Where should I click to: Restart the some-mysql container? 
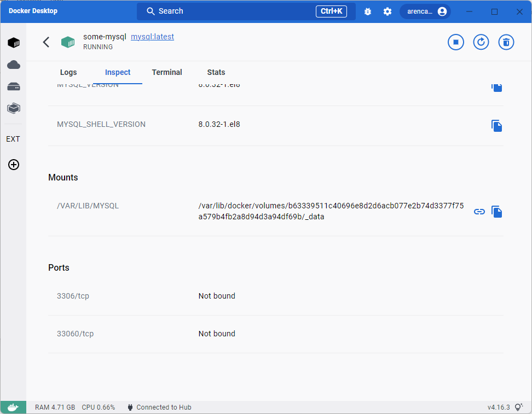(481, 42)
